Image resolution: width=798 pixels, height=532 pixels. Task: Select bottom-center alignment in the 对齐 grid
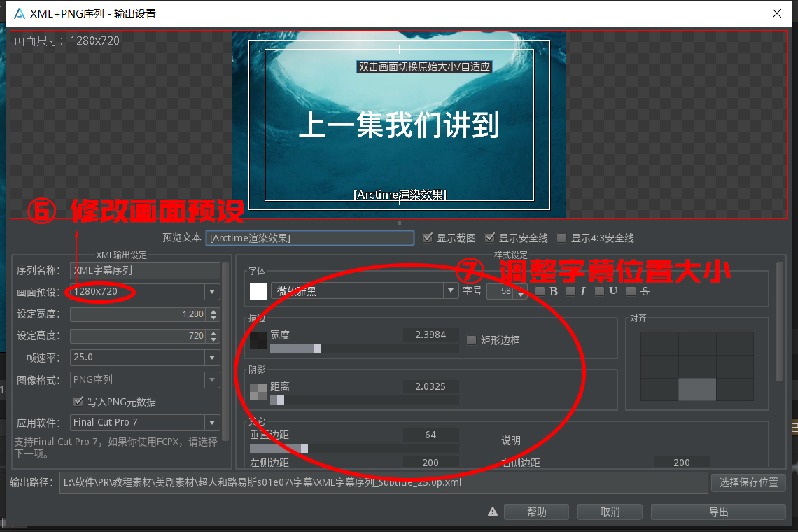pyautogui.click(x=696, y=390)
